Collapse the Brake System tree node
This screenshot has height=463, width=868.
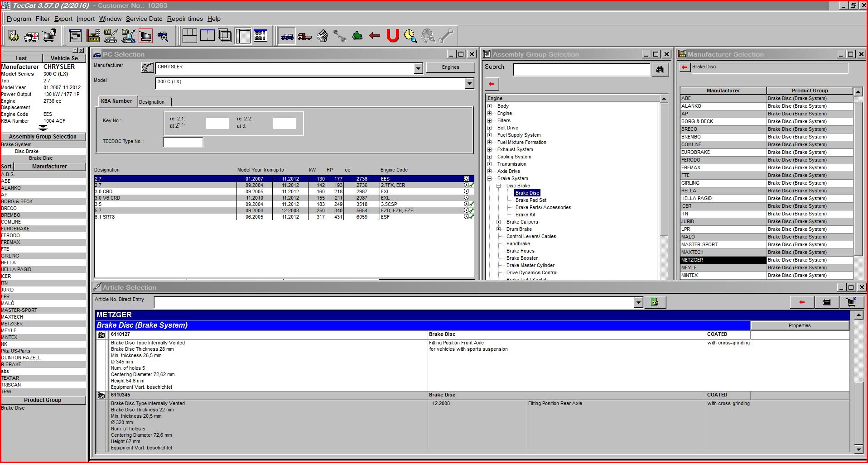pyautogui.click(x=489, y=178)
